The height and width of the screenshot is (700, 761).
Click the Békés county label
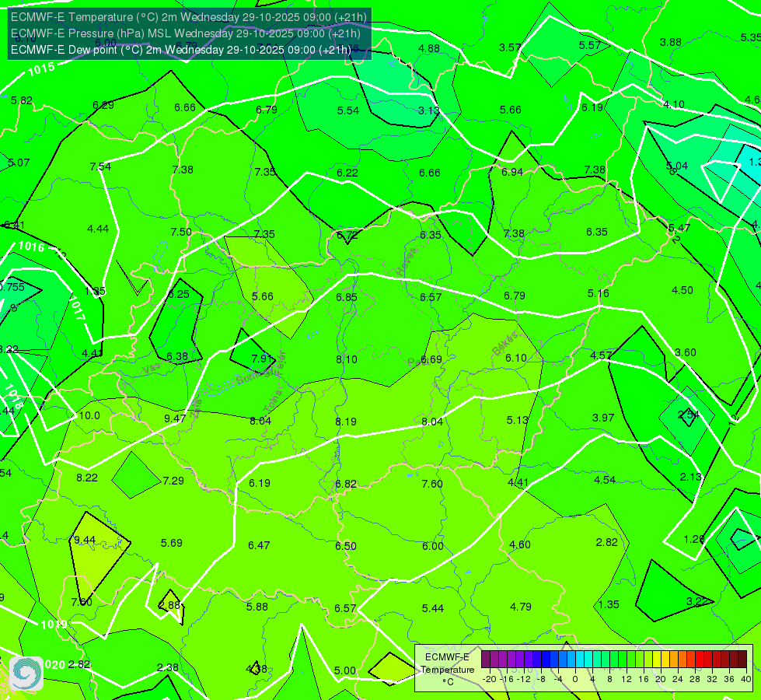[505, 344]
